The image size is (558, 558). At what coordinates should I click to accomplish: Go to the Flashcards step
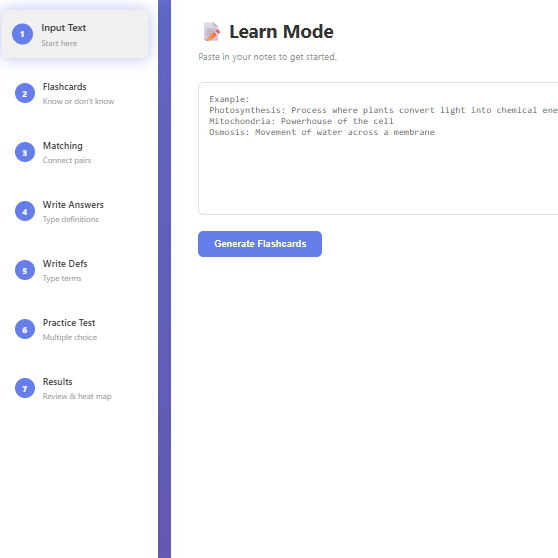(75, 93)
